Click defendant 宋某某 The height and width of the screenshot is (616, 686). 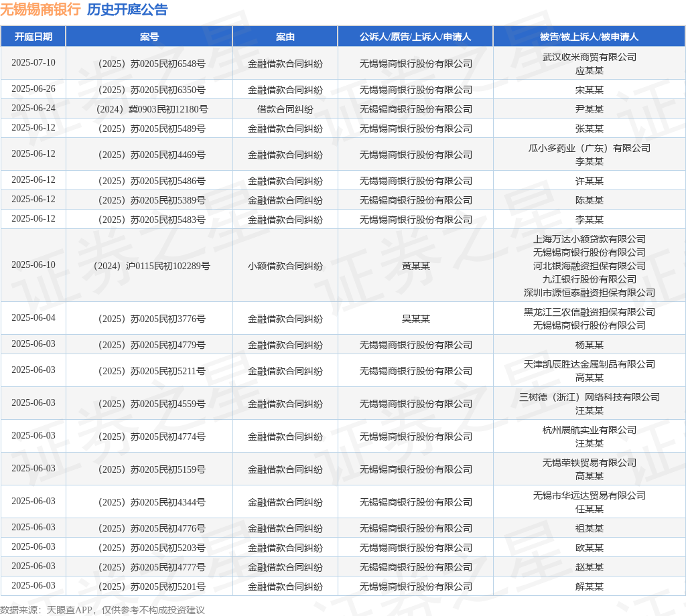(590, 90)
